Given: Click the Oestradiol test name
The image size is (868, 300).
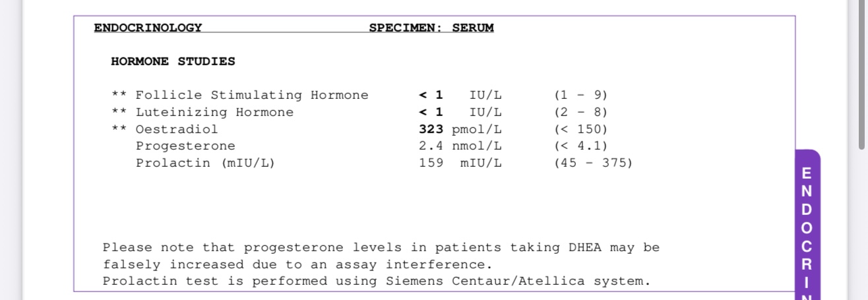Looking at the screenshot, I should [176, 129].
